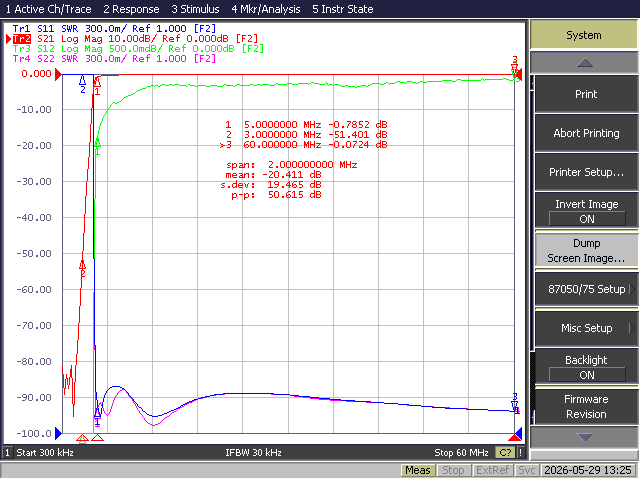Screen dimensions: 640x480
Task: Click green marker 1 on S12 trace
Action: (x=98, y=146)
